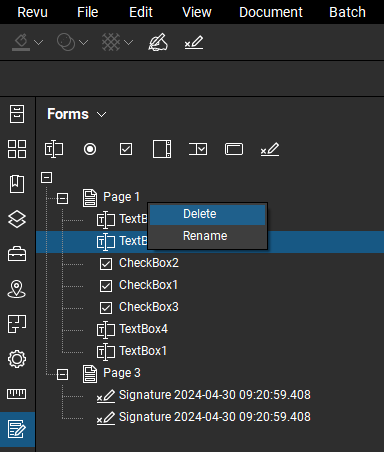384x452 pixels.
Task: Open the Measurements ruler panel
Action: pyautogui.click(x=17, y=394)
